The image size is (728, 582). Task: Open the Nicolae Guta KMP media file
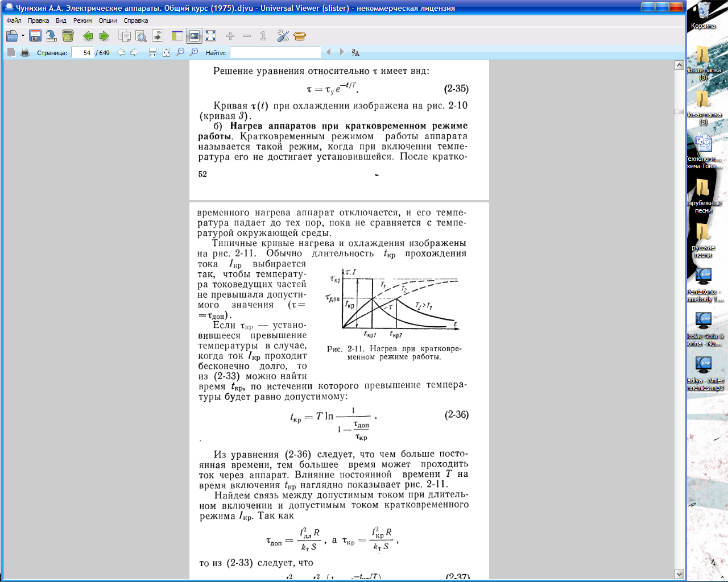click(704, 329)
